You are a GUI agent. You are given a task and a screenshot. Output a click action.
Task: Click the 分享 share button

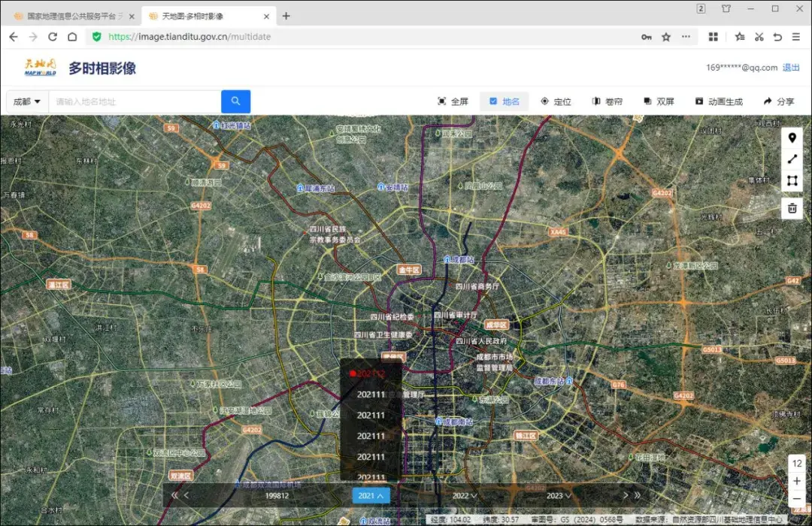point(779,101)
